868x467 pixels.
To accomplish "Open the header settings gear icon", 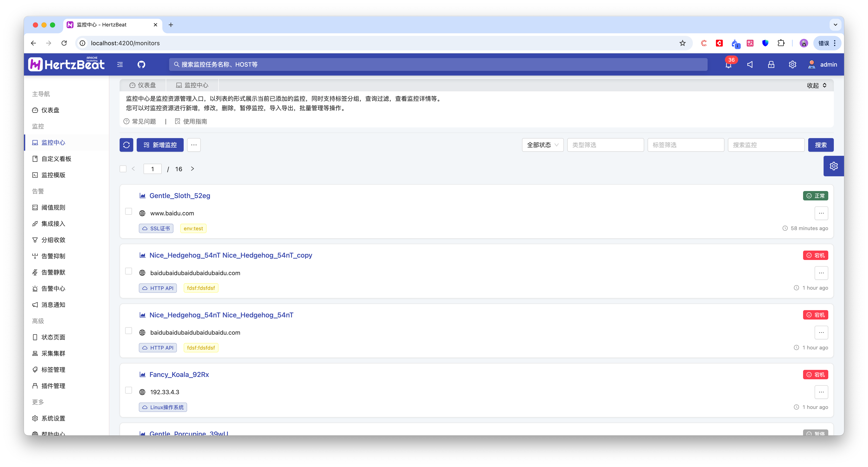I will [792, 64].
